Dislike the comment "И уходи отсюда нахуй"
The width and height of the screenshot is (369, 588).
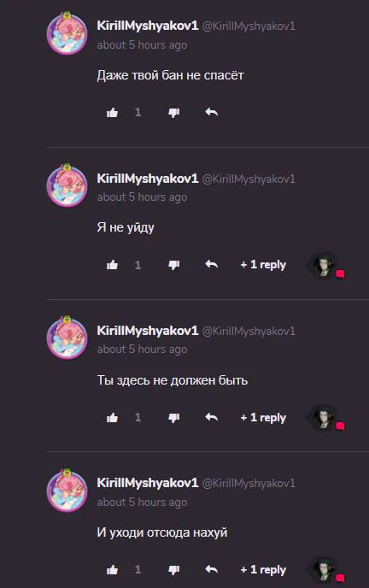(x=174, y=570)
